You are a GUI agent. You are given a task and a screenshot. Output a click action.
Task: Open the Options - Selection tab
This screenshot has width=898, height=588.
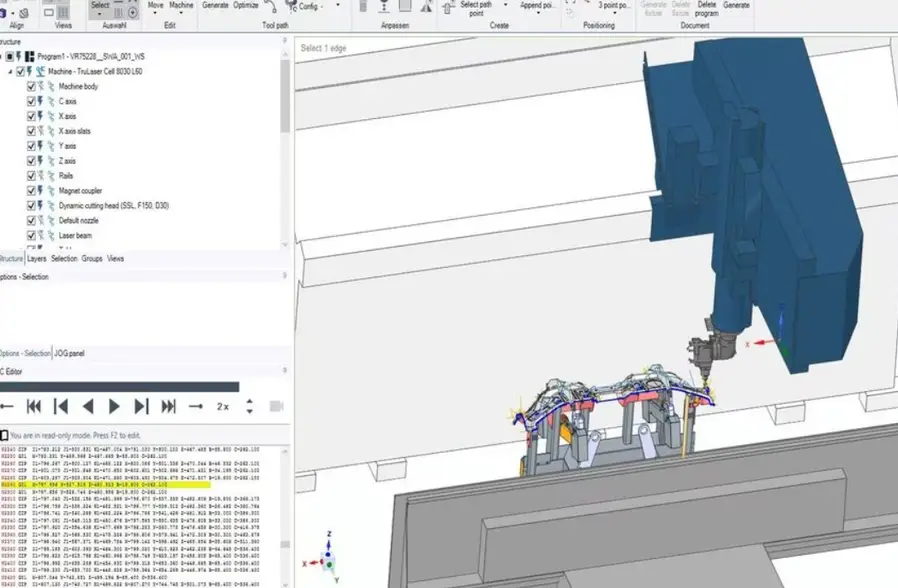pos(25,353)
